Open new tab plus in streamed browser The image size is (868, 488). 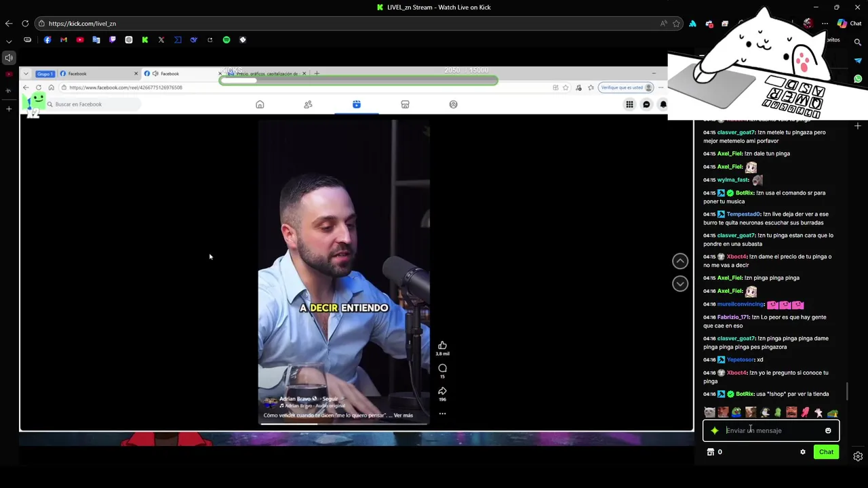tap(317, 73)
